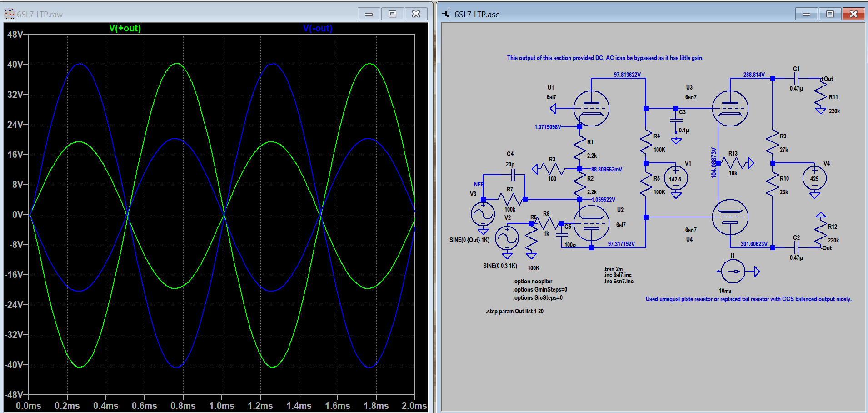Screen dimensions: 868x413
Task: Click resistor R10 23k symbol
Action: point(772,185)
